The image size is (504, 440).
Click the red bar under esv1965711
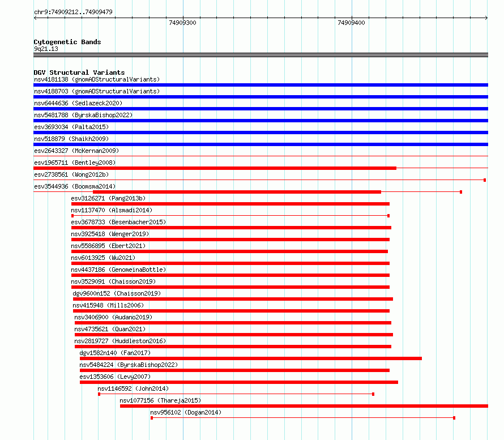pos(215,168)
